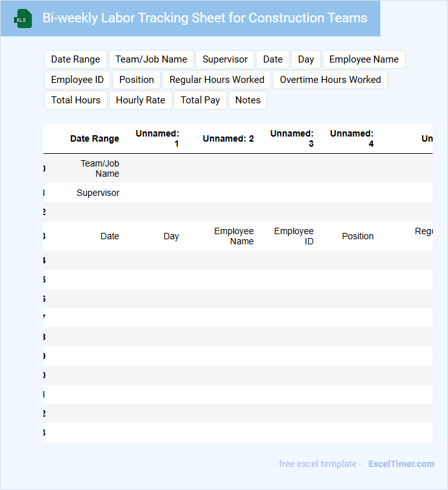Select the Overtime Hours Worked tag
Viewport: 448px width, 490px height.
pyautogui.click(x=330, y=80)
